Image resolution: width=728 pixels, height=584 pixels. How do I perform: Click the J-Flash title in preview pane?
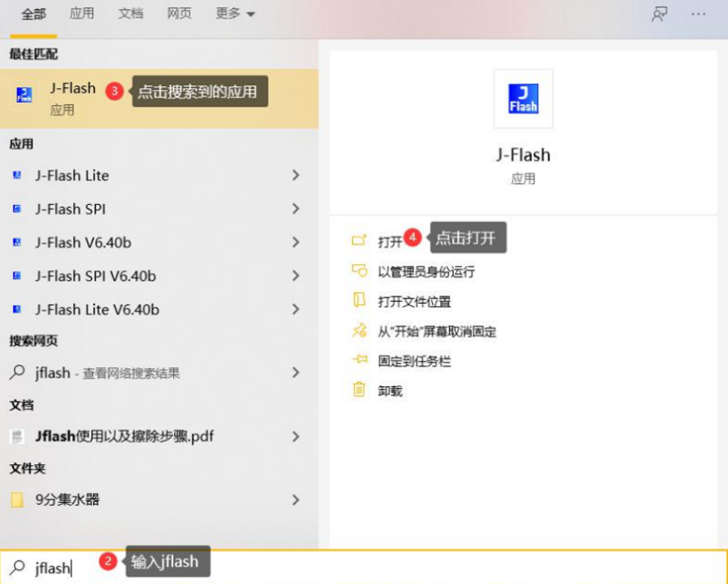click(523, 154)
